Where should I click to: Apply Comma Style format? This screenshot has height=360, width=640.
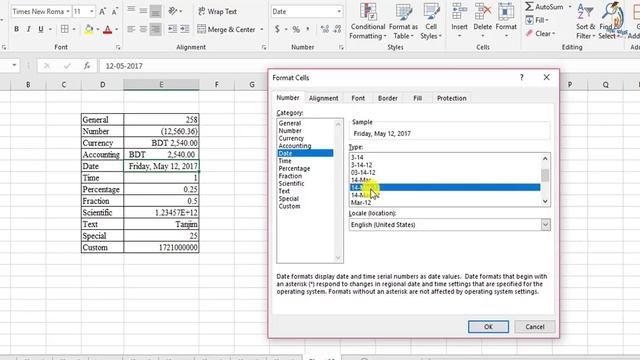(x=308, y=29)
